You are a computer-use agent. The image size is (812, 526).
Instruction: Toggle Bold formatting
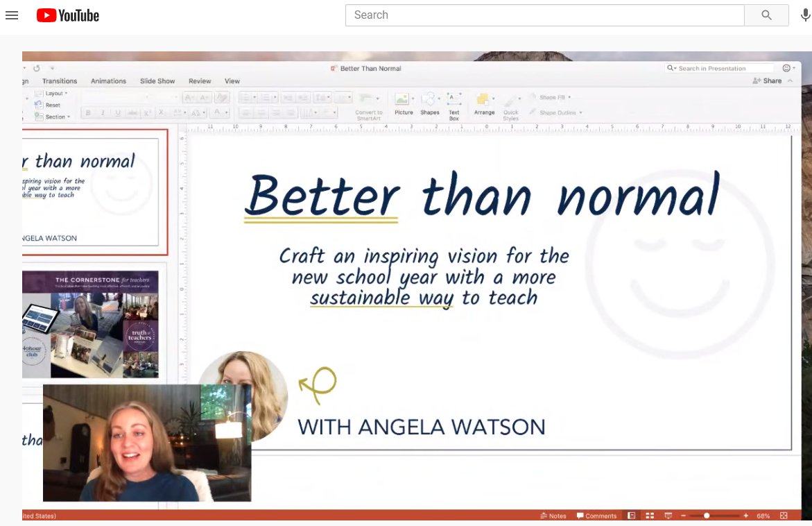(x=88, y=112)
